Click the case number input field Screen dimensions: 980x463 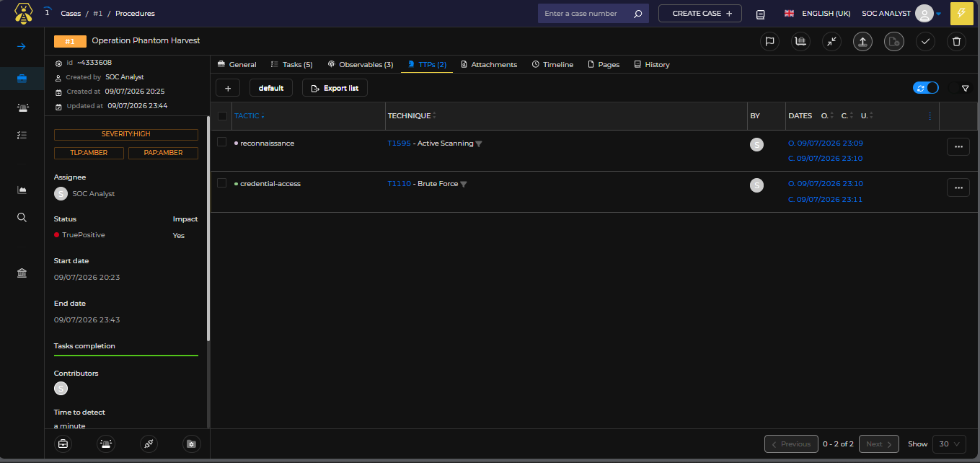[585, 14]
